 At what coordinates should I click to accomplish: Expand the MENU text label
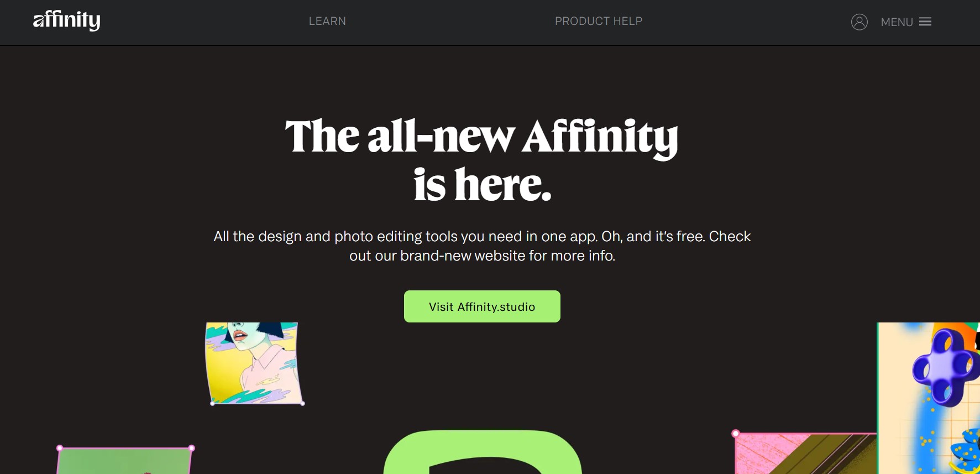[897, 22]
